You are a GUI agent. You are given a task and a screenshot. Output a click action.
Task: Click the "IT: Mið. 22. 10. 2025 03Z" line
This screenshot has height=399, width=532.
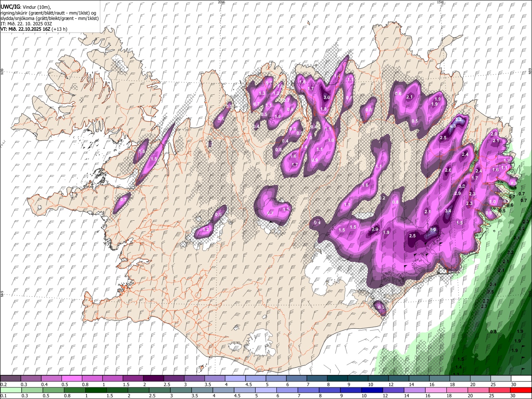(26, 24)
